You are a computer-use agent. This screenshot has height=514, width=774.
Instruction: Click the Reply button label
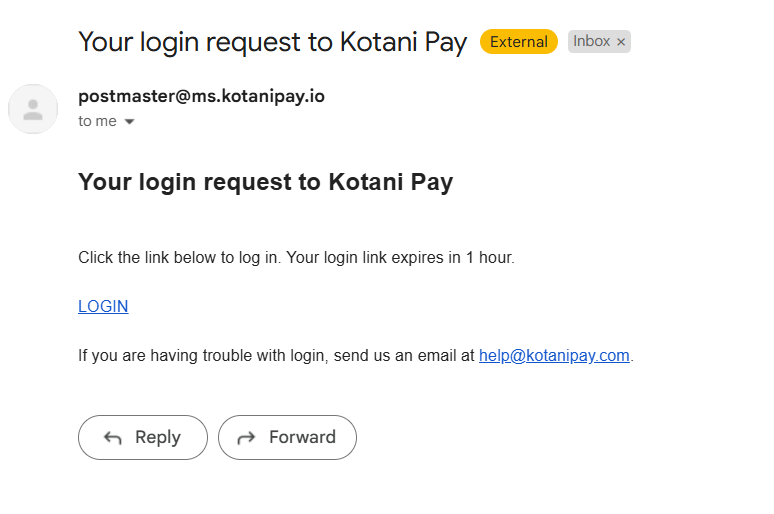pyautogui.click(x=158, y=437)
